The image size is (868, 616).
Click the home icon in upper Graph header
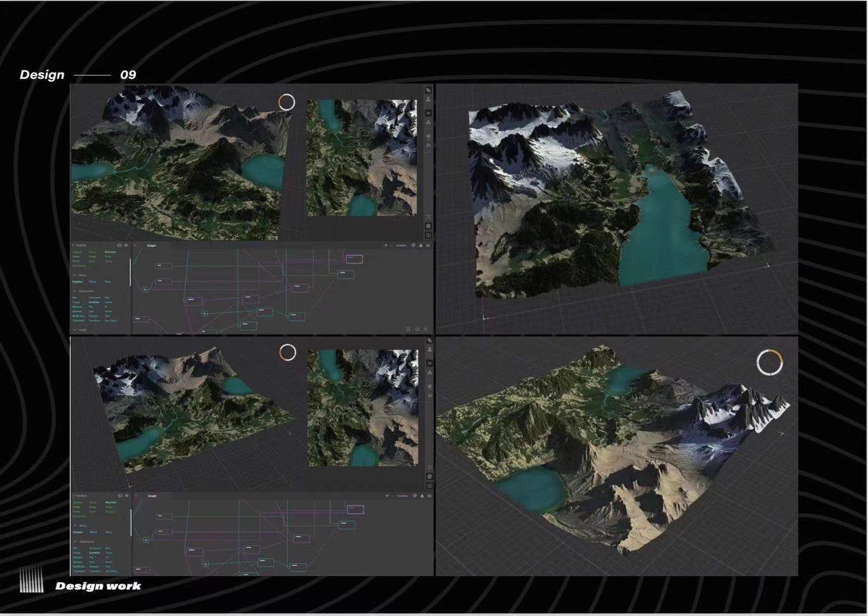pos(421,245)
